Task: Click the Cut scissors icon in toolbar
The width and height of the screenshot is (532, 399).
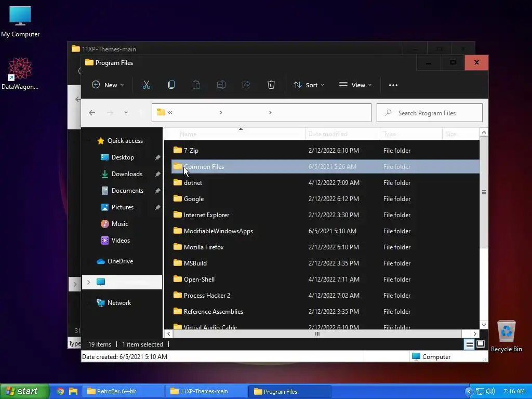Action: (x=146, y=85)
